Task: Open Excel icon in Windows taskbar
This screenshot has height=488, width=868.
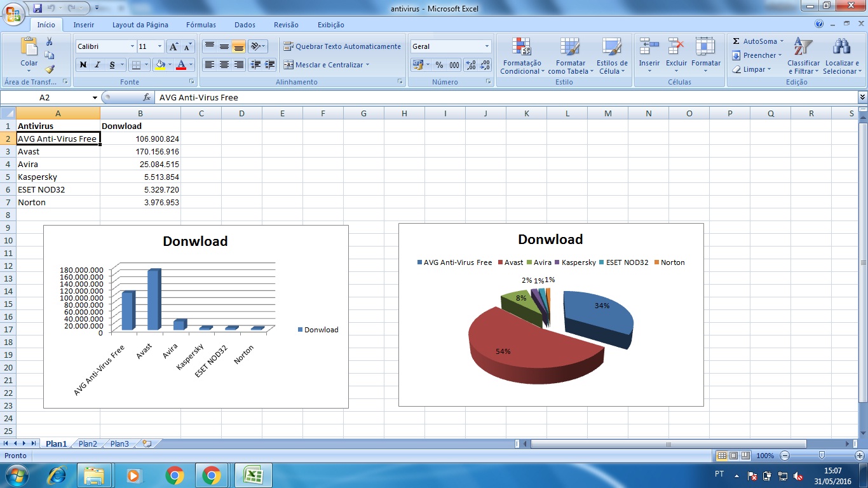Action: [254, 475]
